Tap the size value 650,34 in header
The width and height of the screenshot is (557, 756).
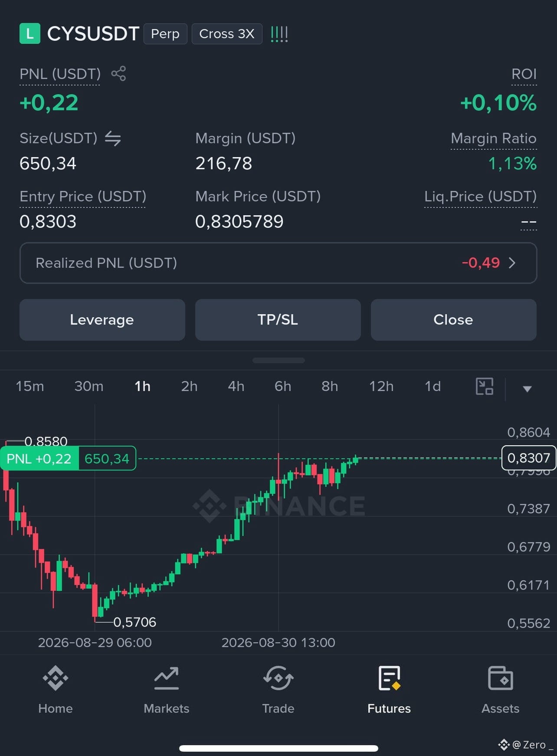pyautogui.click(x=48, y=164)
